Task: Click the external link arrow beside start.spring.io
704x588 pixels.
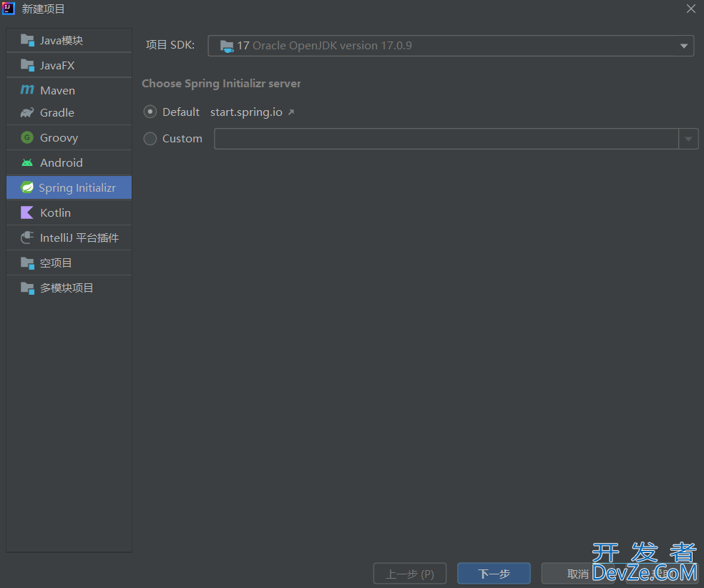Action: click(291, 112)
